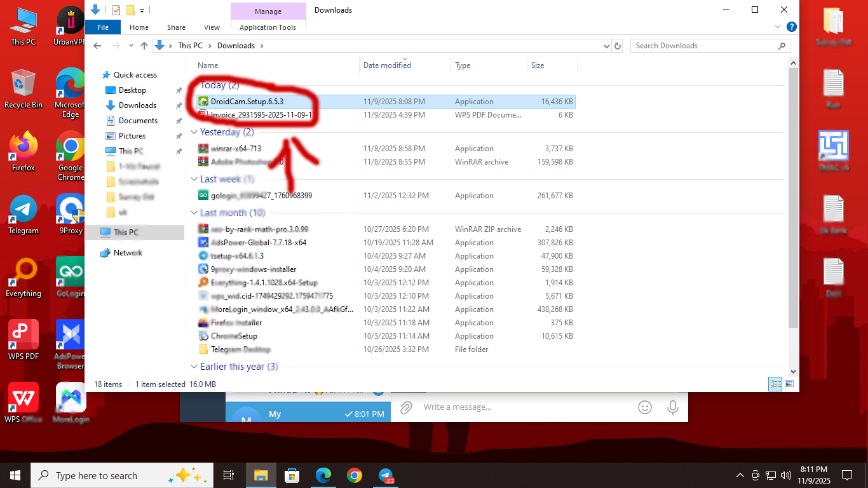
Task: Open the address bar history dropdown
Action: tap(606, 46)
